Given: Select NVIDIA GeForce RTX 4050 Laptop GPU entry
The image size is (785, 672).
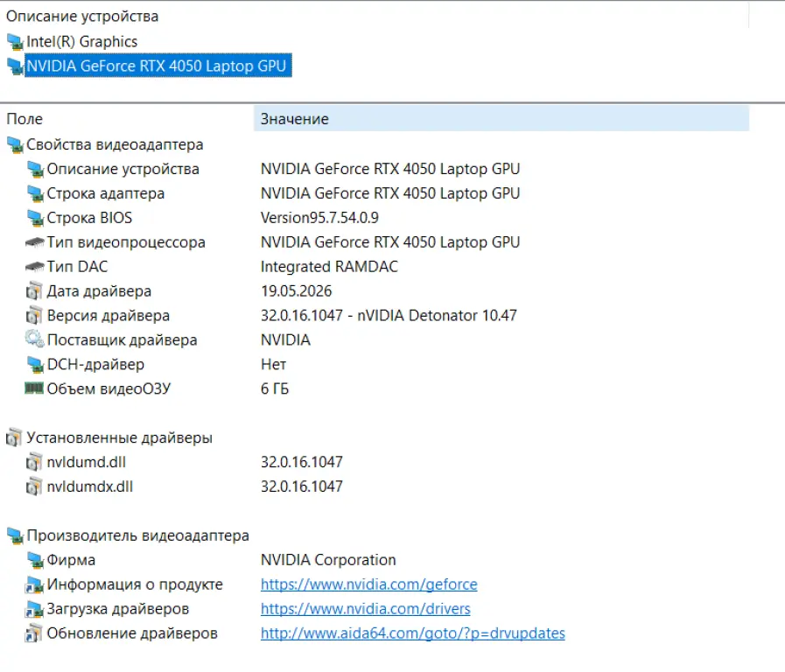Looking at the screenshot, I should pyautogui.click(x=158, y=66).
